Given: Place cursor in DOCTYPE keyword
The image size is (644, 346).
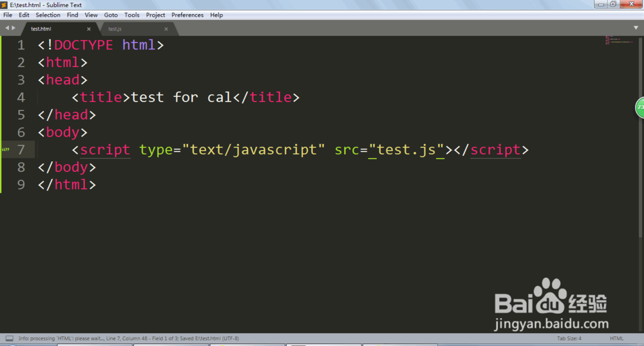Looking at the screenshot, I should (x=83, y=45).
